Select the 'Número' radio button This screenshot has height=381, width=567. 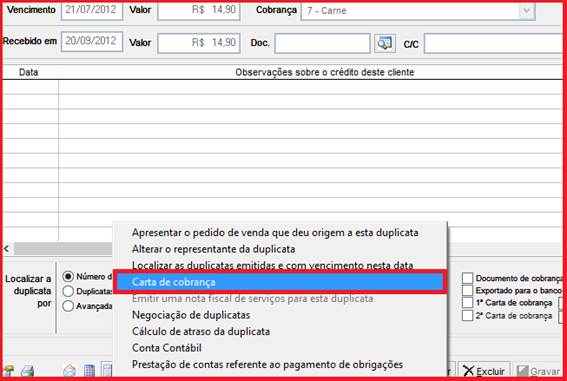point(68,277)
